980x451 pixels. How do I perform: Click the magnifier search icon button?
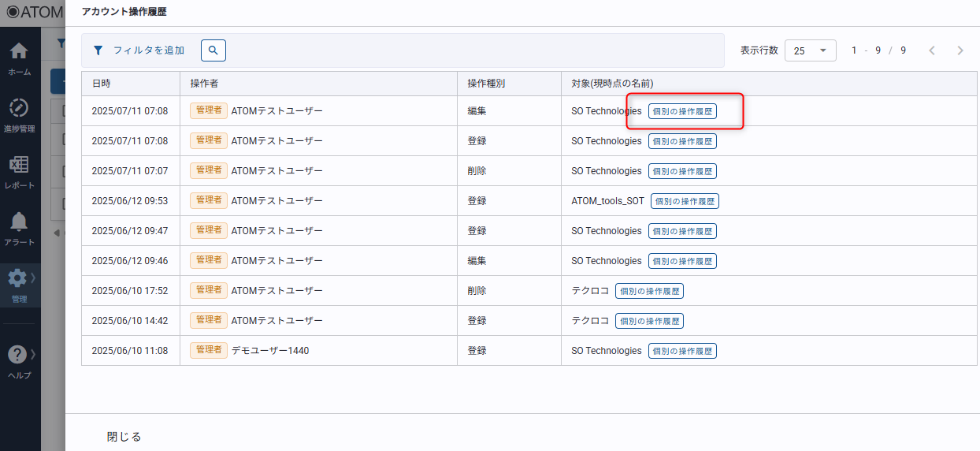[213, 50]
